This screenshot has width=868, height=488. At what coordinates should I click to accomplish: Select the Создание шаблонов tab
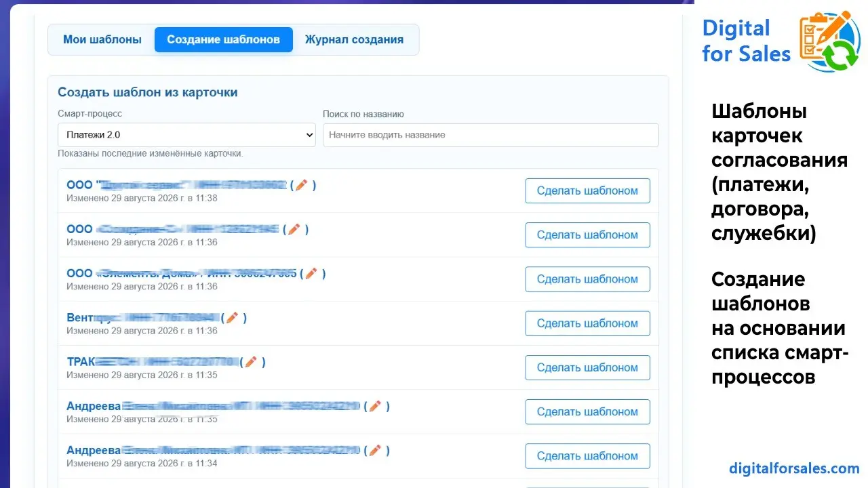click(x=224, y=39)
